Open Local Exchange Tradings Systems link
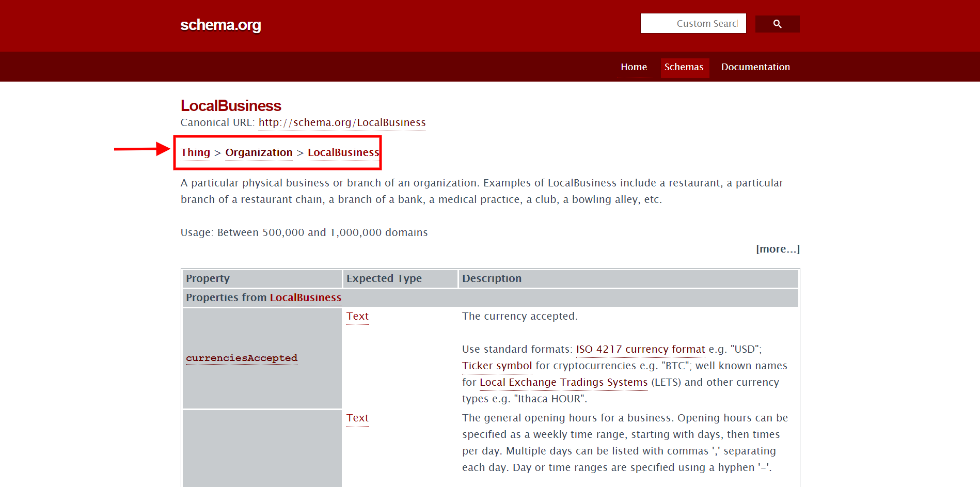 point(563,383)
